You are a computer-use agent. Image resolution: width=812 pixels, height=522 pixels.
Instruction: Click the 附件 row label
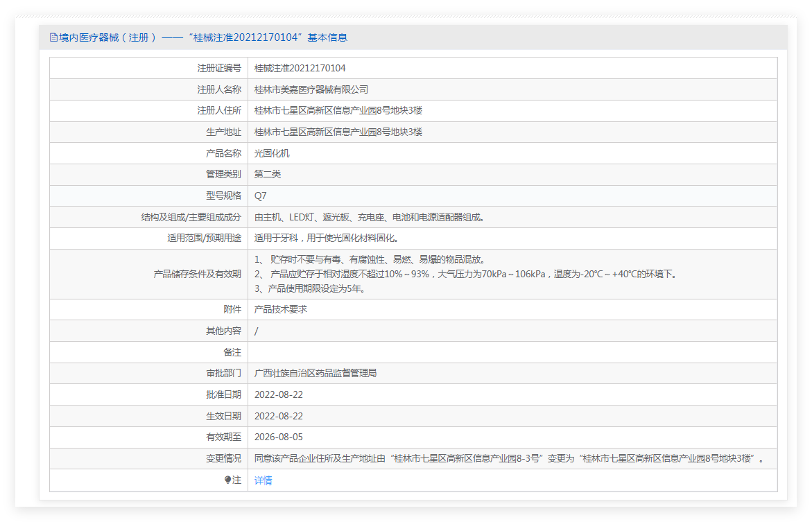(x=232, y=309)
